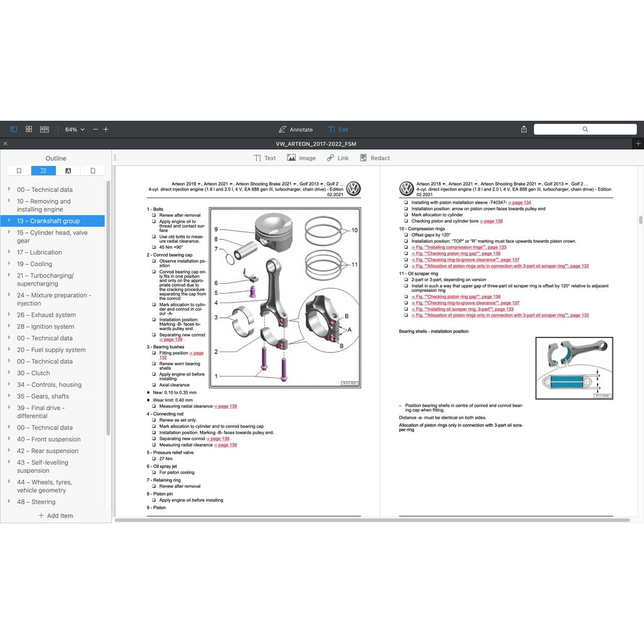The image size is (644, 644).
Task: Switch to thumbnail grid view
Action: click(29, 129)
